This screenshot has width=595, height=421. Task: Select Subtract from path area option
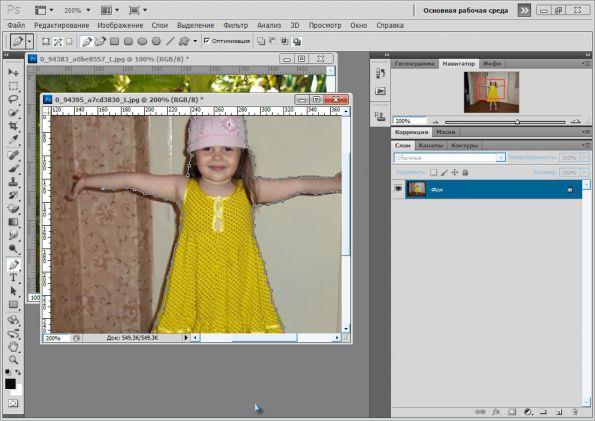tap(273, 41)
